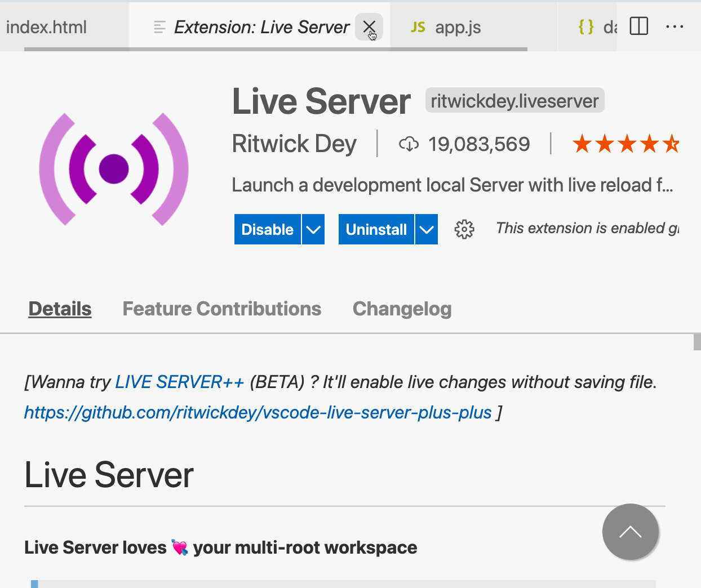
Task: Click the preview lines icon on extension tab
Action: (x=159, y=27)
